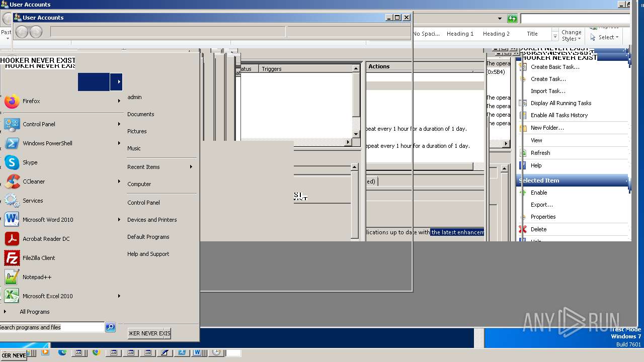Open the Change Styles dropdown

point(571,35)
